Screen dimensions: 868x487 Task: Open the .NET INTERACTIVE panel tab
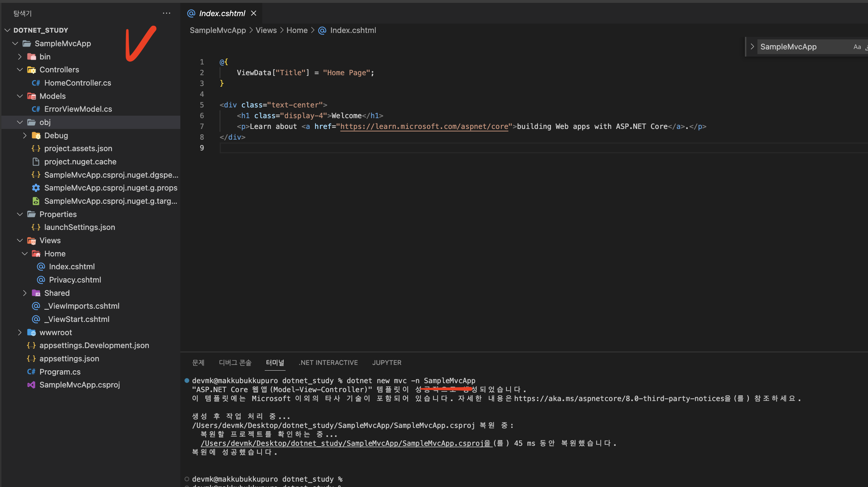(328, 362)
